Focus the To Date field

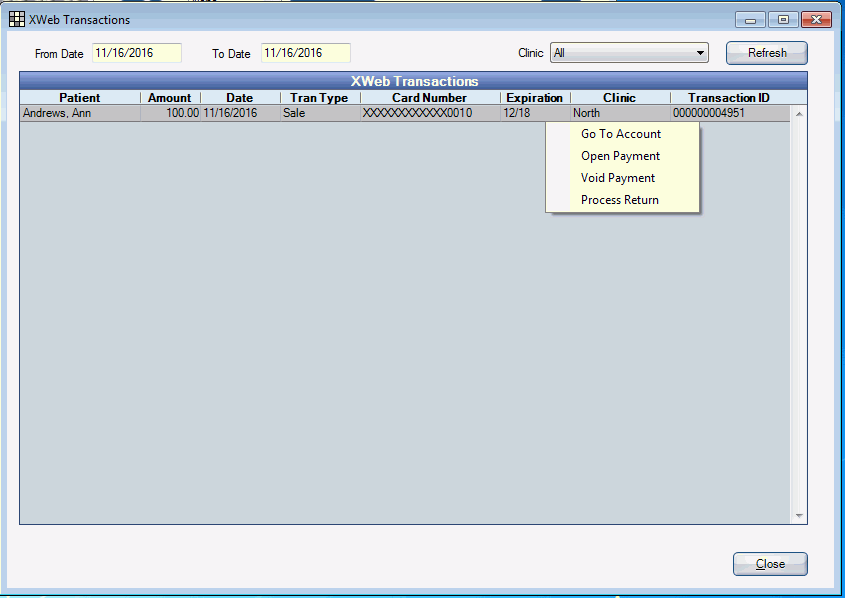[306, 53]
